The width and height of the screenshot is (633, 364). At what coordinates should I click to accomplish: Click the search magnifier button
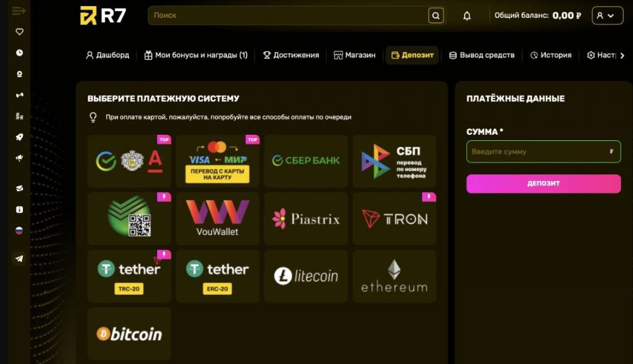[436, 15]
